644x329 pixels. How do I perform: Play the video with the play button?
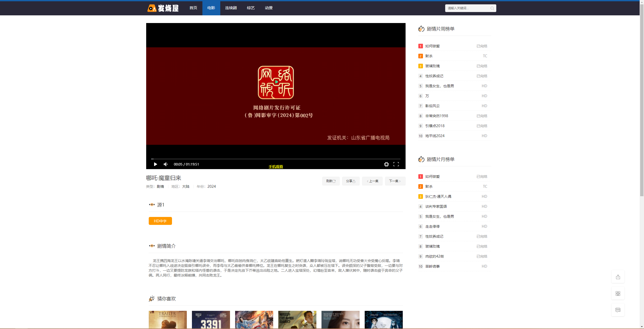[x=155, y=164]
